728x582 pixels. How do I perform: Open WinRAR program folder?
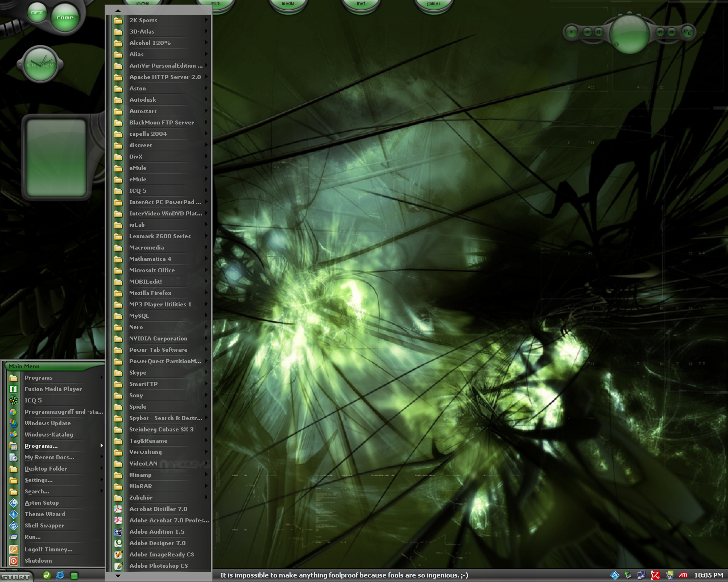[x=161, y=487]
